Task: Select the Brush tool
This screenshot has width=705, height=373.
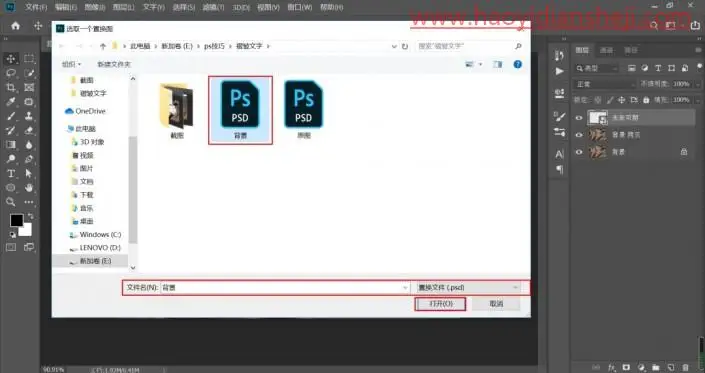Action: [11, 116]
